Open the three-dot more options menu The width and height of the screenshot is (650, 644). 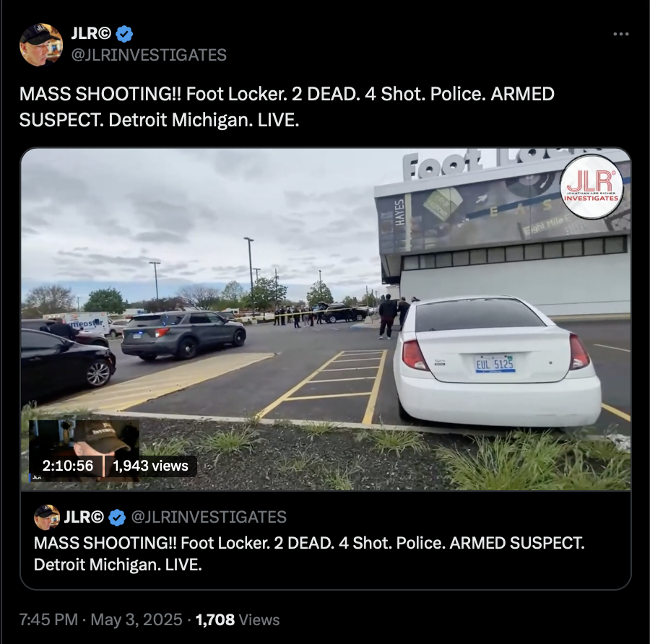pos(621,34)
